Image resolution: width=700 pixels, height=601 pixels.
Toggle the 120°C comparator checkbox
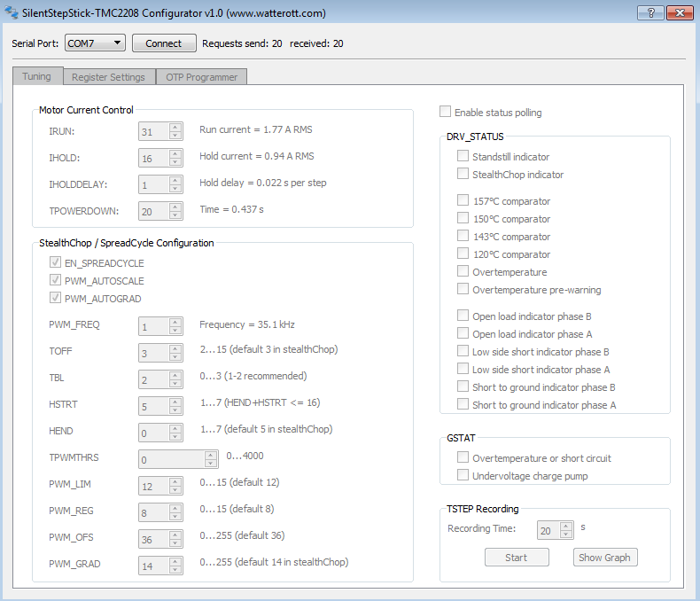(x=463, y=254)
